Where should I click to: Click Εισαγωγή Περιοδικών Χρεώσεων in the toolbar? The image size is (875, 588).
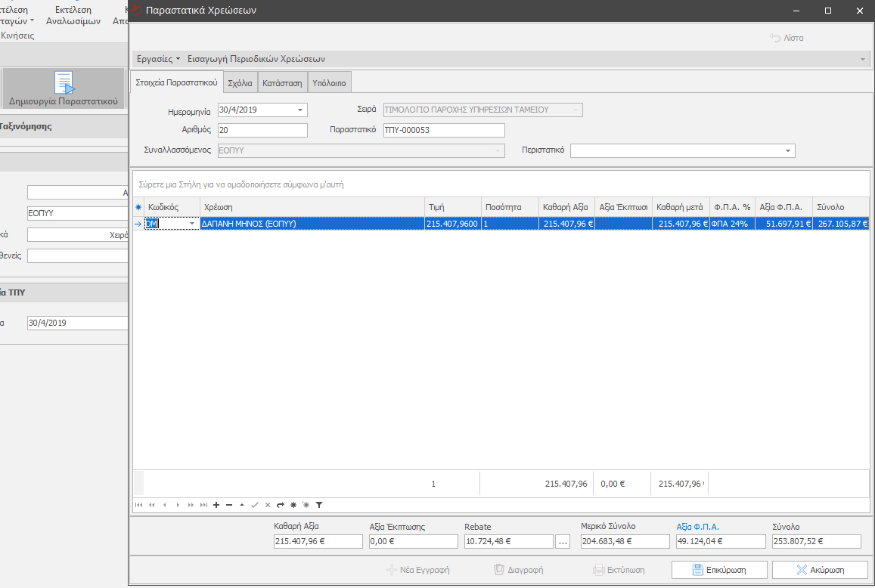coord(256,59)
